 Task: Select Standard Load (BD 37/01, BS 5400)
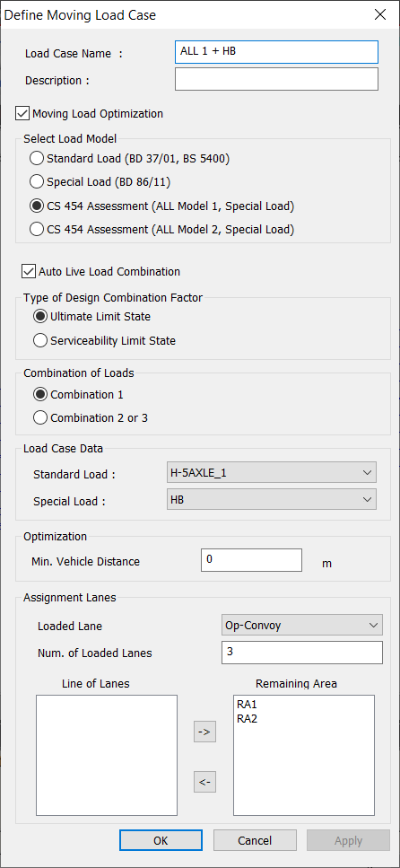click(37, 159)
